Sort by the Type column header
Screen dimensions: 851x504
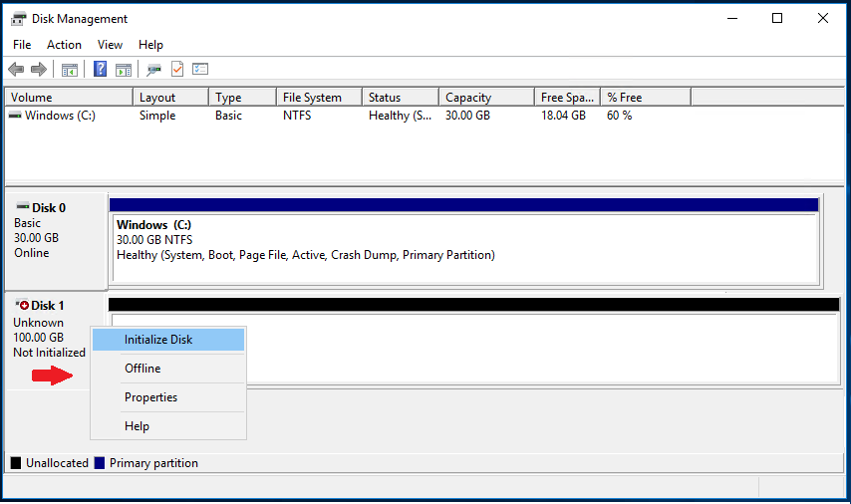pos(242,98)
